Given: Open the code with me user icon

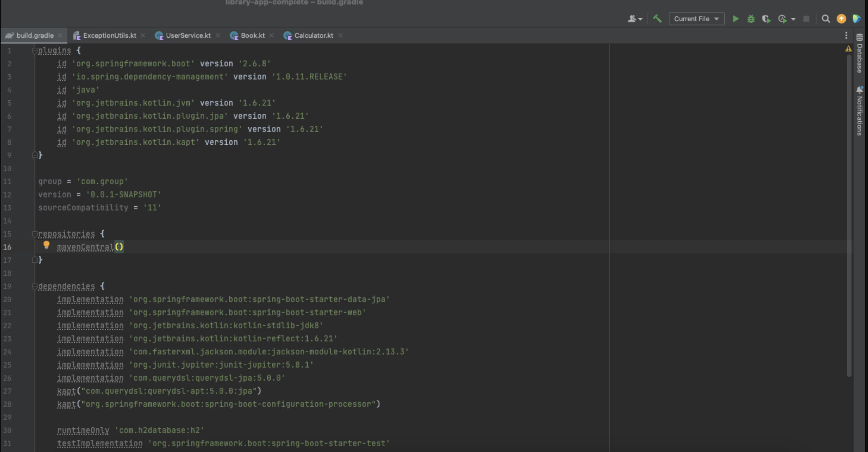Looking at the screenshot, I should click(x=635, y=19).
